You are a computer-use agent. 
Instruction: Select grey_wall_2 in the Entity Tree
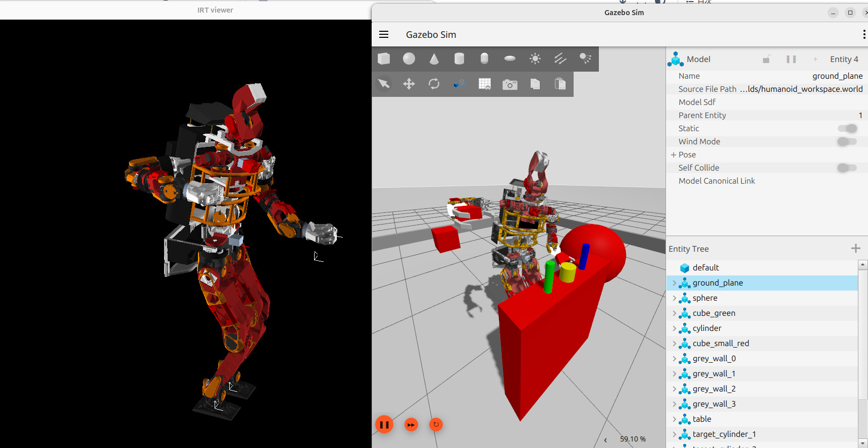pyautogui.click(x=714, y=389)
